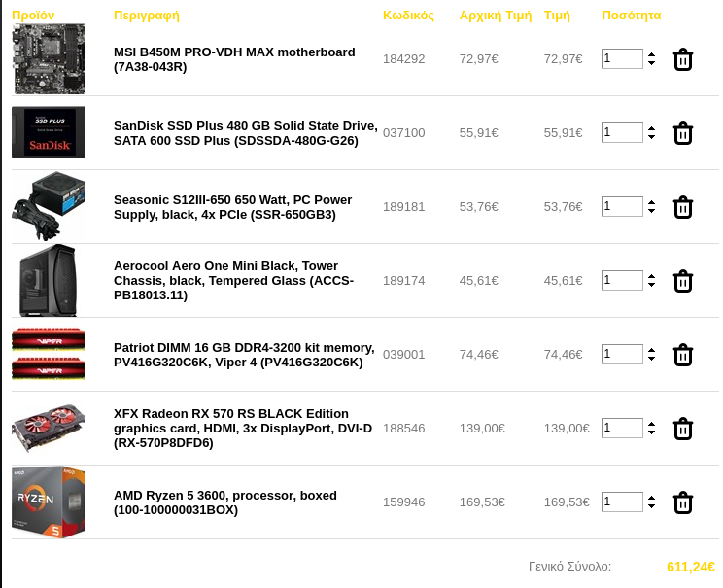The width and height of the screenshot is (723, 588).
Task: Open AMD Ryzen 5 3600 description link
Action: click(225, 502)
